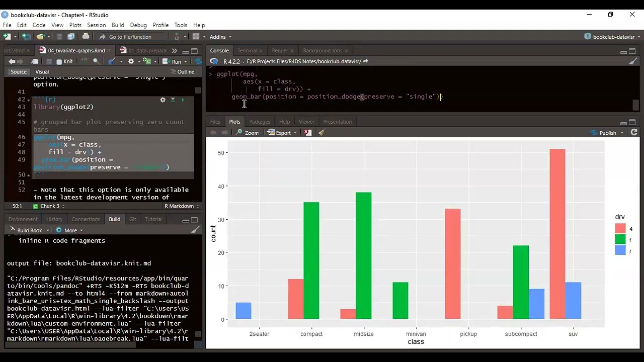The image size is (644, 362).
Task: Maximize the source editor pane
Action: point(194,51)
